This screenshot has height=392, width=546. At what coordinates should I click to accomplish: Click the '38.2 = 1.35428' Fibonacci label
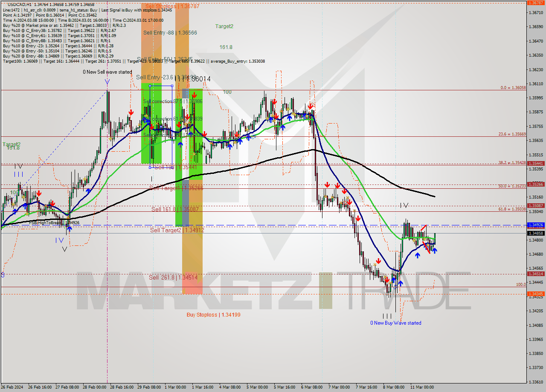(x=512, y=163)
